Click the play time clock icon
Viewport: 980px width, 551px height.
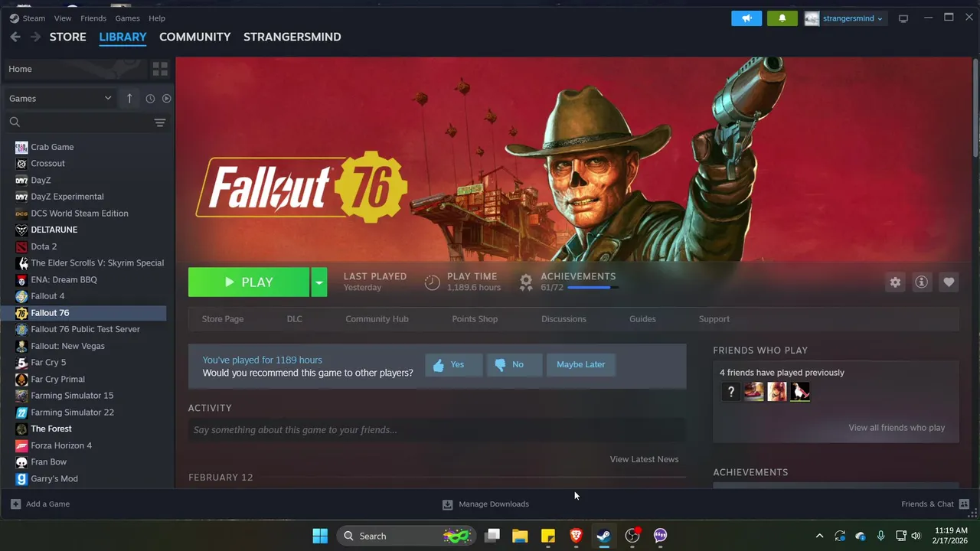pos(433,282)
